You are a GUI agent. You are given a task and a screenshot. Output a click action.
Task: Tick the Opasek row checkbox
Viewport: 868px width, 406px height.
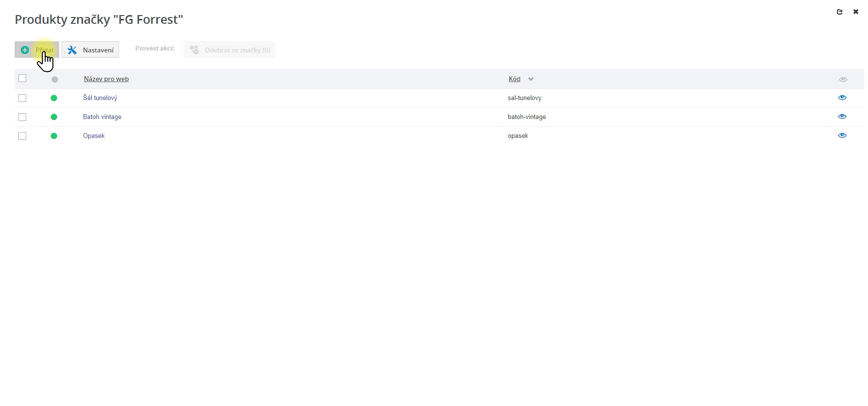tap(22, 136)
